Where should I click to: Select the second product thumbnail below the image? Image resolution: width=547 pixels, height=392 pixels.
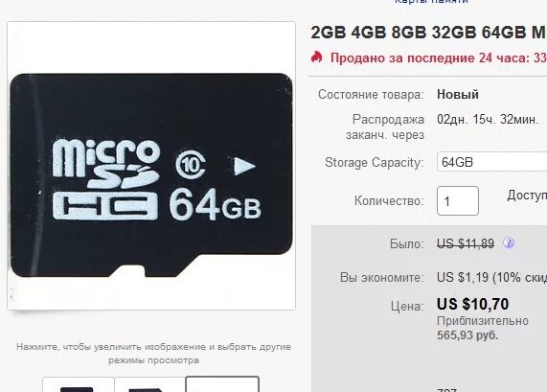point(149,384)
